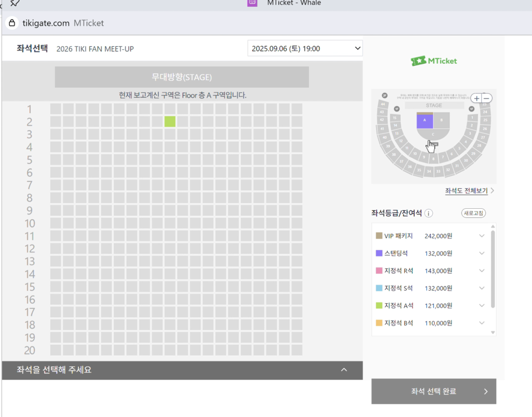Screen dimensions: 532x417
Task: Expand the 지정석 R석 price row
Action: coord(482,271)
